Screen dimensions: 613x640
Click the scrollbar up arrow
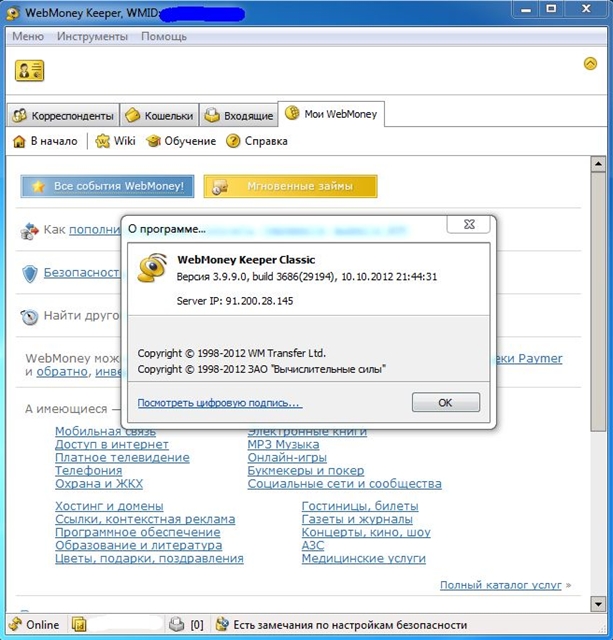598,164
